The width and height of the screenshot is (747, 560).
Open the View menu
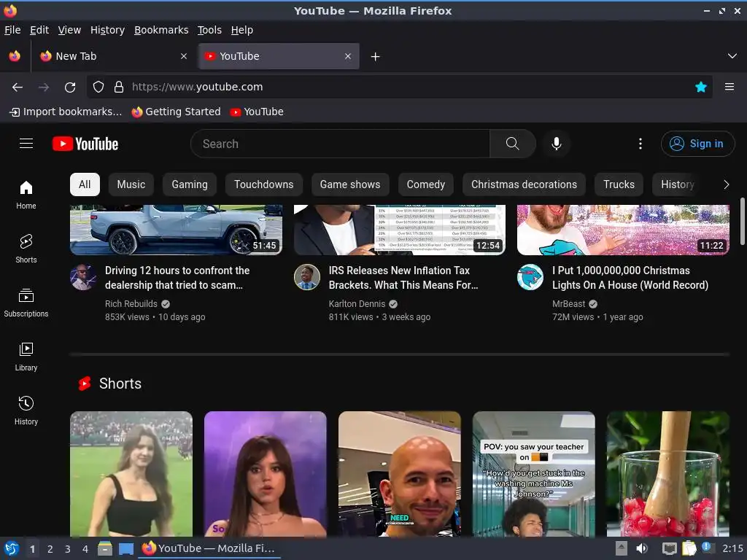coord(69,30)
